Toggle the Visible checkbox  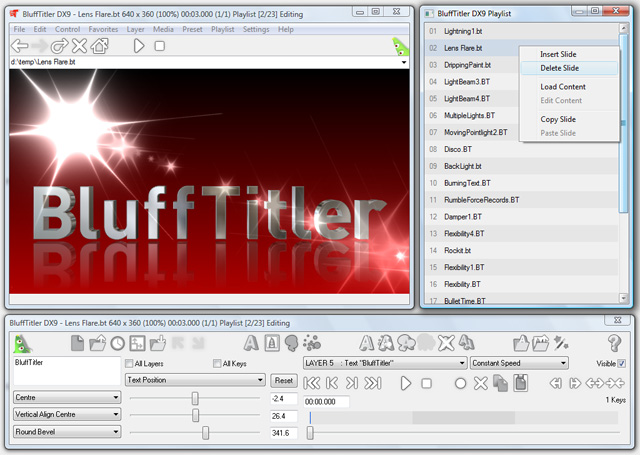point(622,363)
